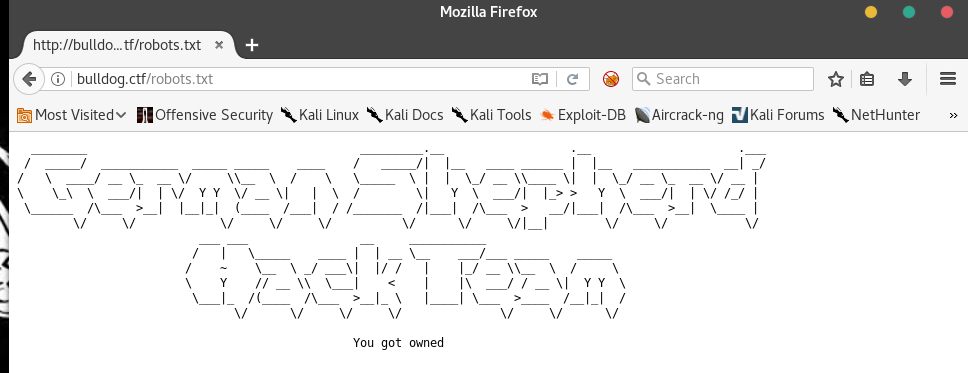Open Exploit-DB bookmark
Viewport: 968px width, 373px height.
[x=582, y=115]
